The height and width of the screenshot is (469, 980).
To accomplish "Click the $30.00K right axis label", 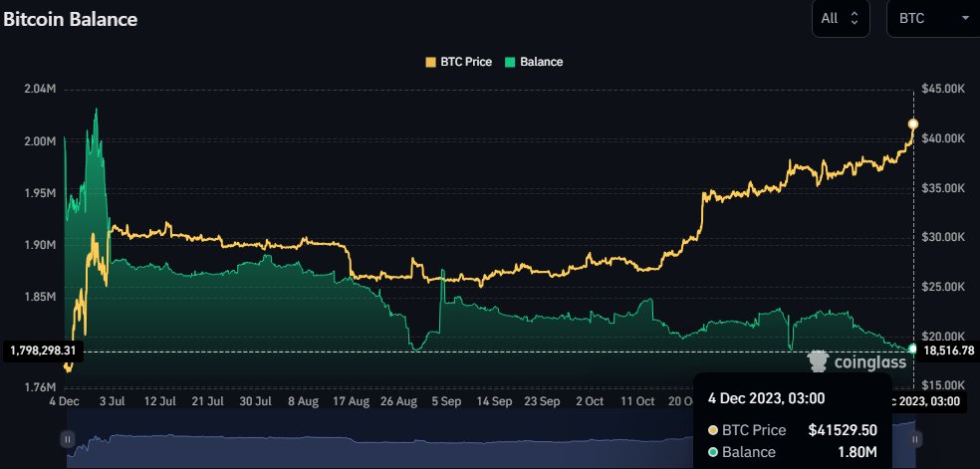I will 943,237.
